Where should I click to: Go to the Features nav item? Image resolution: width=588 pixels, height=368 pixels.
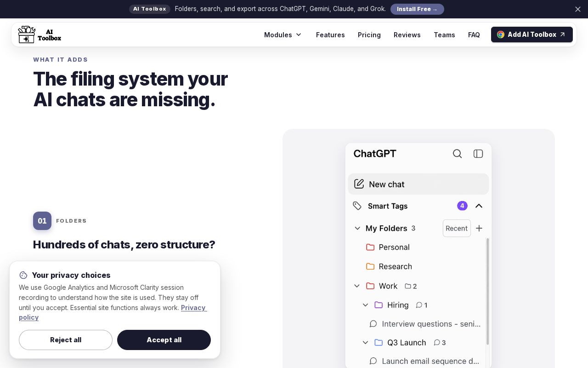(x=330, y=35)
